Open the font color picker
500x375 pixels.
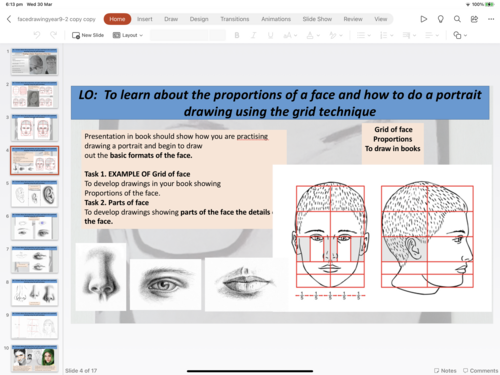click(313, 35)
